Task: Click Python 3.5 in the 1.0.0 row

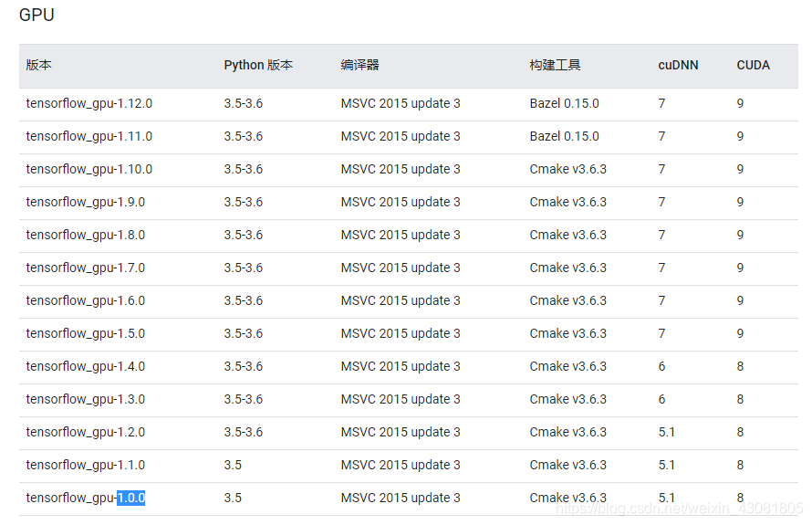Action: [233, 498]
